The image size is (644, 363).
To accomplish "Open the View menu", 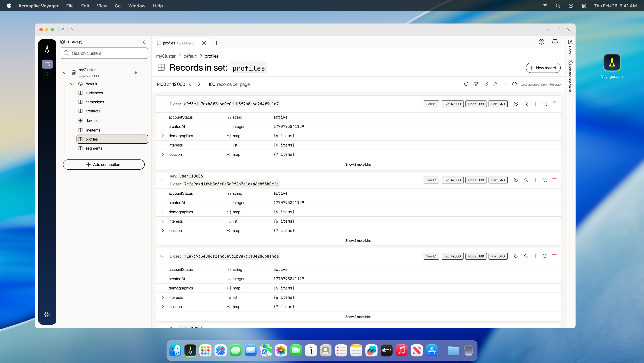I will tap(102, 6).
